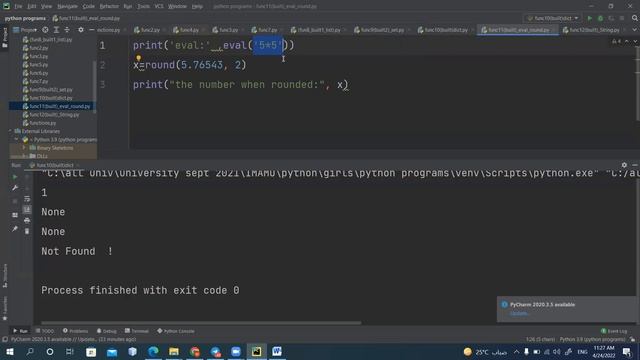This screenshot has height=360, width=640.
Task: Click the Project tree vertical scrollbar
Action: 95,86
